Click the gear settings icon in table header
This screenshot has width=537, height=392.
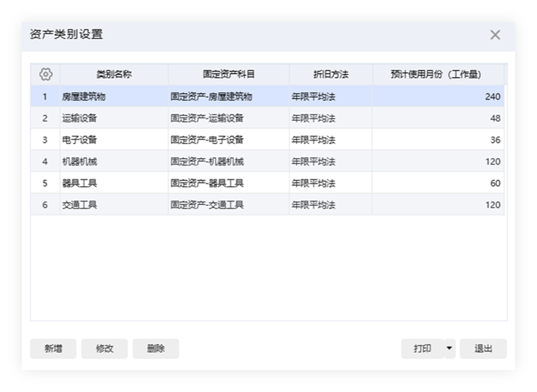[46, 74]
